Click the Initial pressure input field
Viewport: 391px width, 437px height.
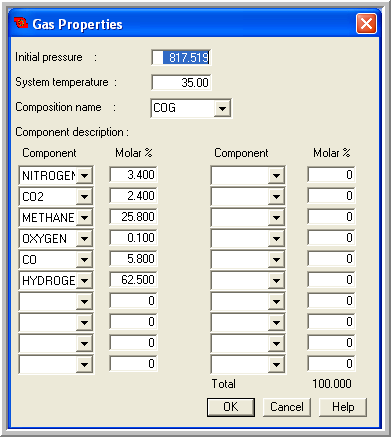[181, 57]
